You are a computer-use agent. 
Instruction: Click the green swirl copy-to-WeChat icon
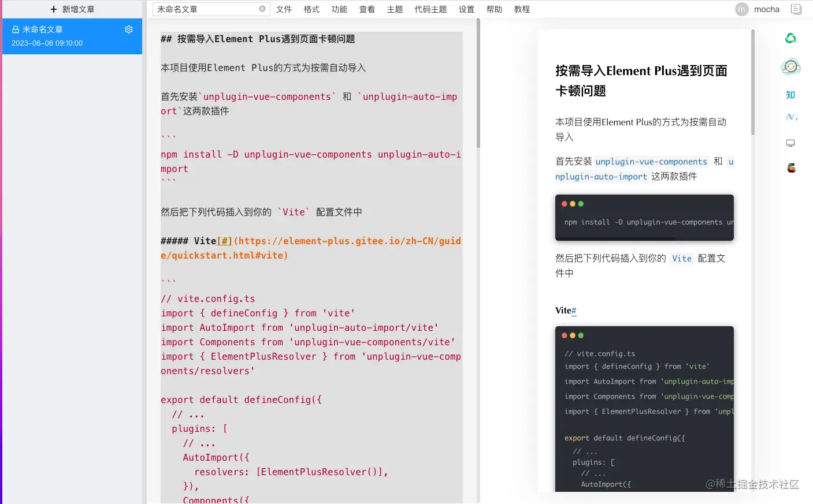pyautogui.click(x=790, y=38)
